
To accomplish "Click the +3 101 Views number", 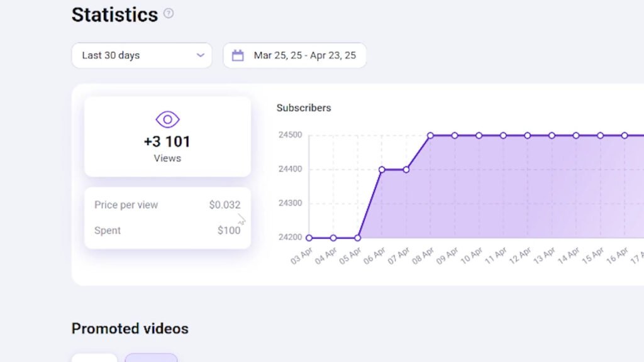I will (x=167, y=141).
